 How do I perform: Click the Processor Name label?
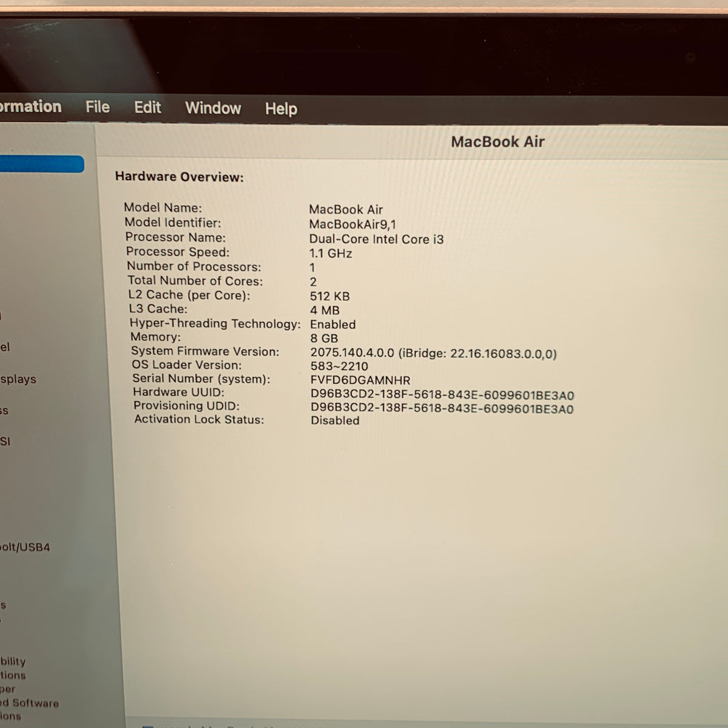175,237
